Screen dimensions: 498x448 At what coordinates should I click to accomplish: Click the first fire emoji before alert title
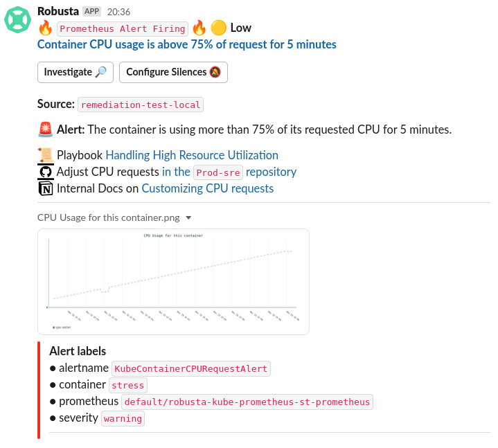46,28
